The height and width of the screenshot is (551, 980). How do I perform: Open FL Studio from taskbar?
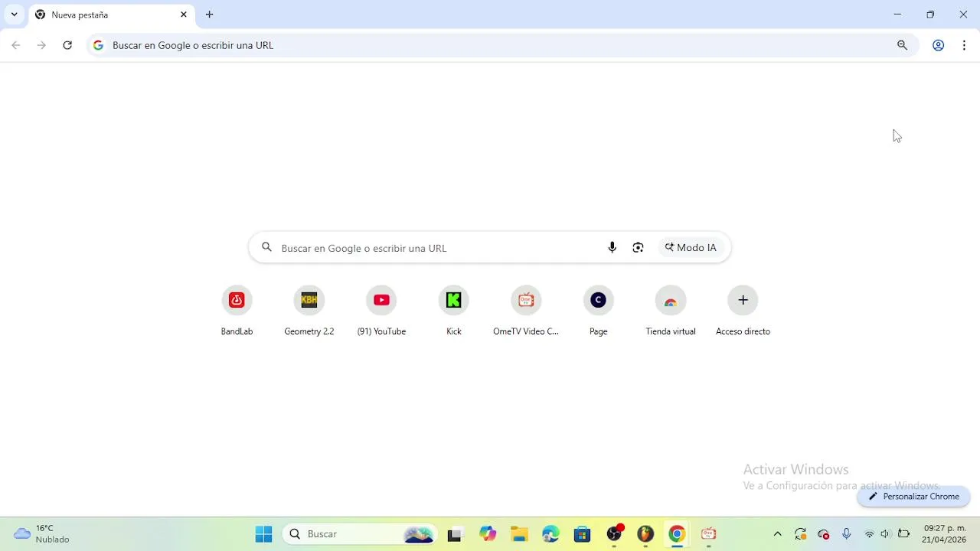(x=645, y=534)
